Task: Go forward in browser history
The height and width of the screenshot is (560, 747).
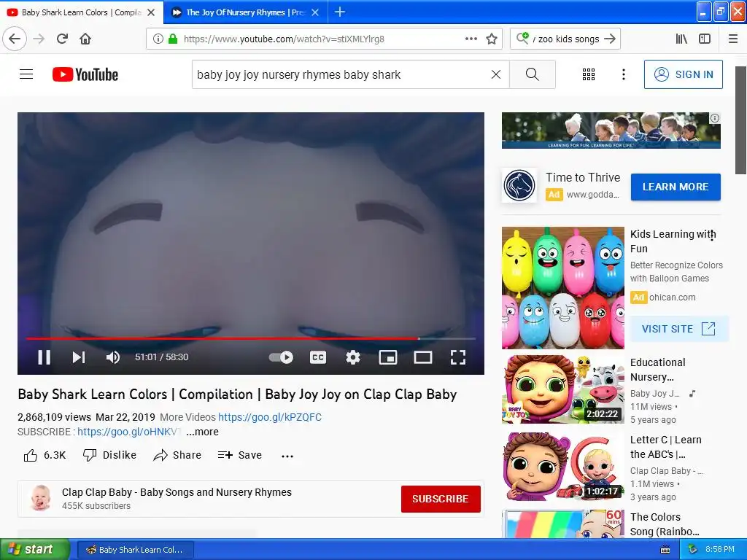Action: [39, 39]
